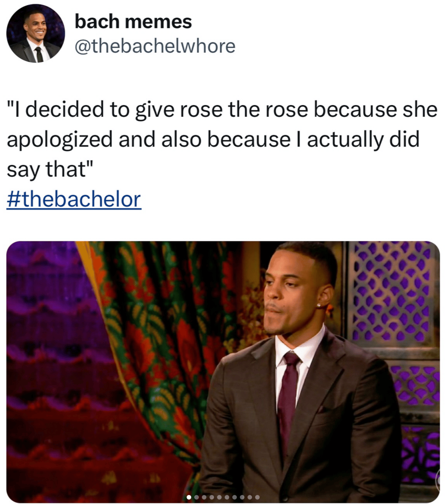Open the attached Bachelor screenshot image
This screenshot has width=447, height=504.
coord(223,372)
